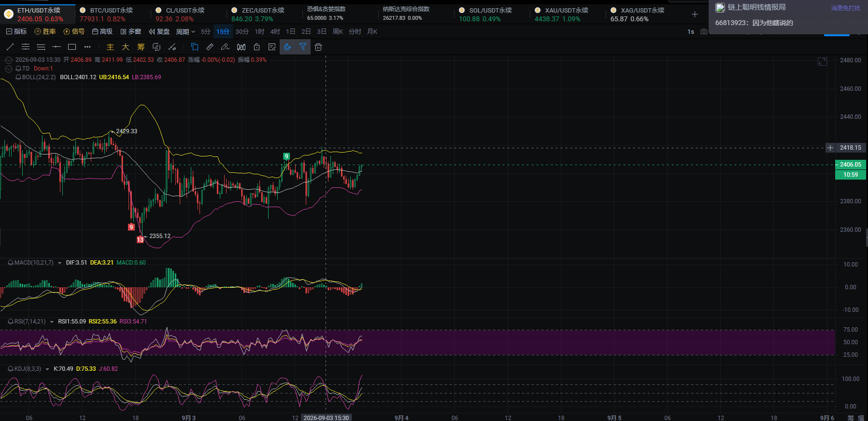
Task: Switch to the BTC/USDT永续 tab
Action: (106, 14)
